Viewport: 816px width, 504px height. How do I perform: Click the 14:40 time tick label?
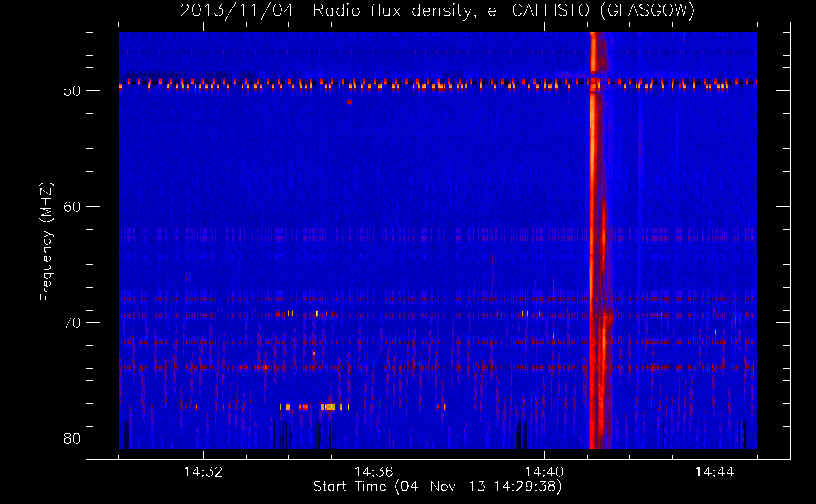[x=544, y=472]
